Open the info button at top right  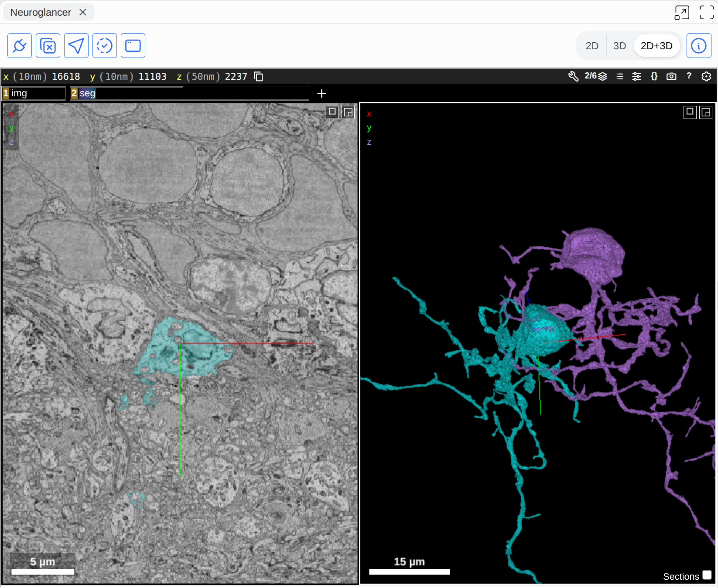(x=699, y=46)
